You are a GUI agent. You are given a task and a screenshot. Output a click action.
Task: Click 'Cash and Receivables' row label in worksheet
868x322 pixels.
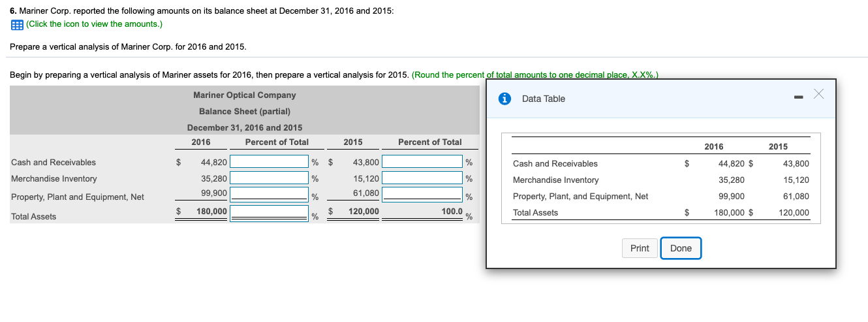coord(54,162)
